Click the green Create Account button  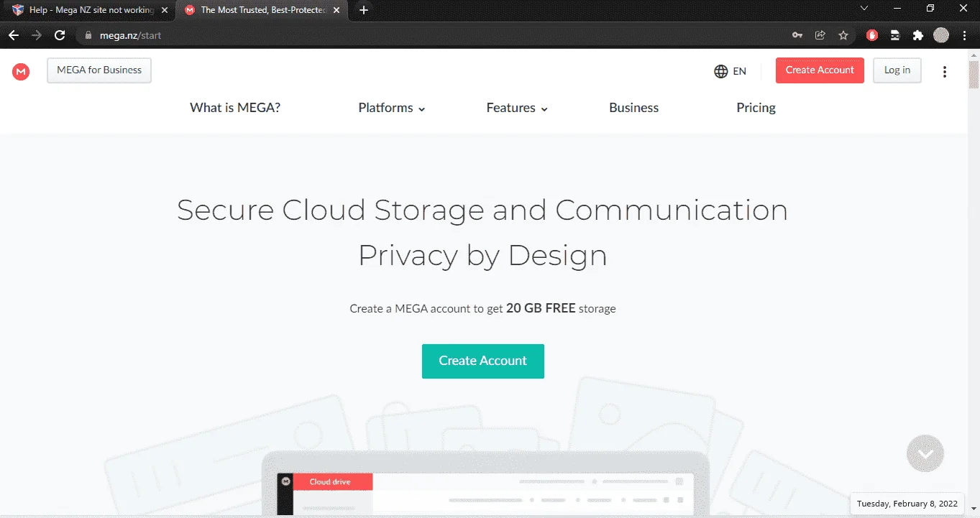pos(483,361)
